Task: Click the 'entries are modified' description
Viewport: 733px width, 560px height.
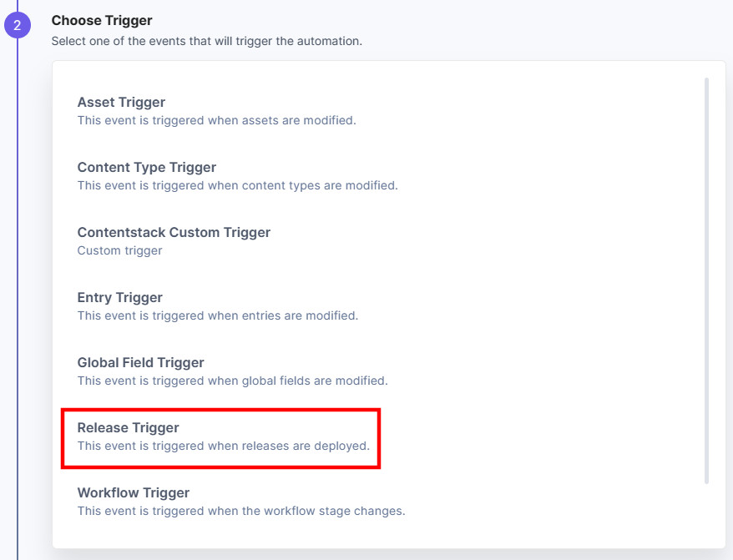Action: coord(217,315)
